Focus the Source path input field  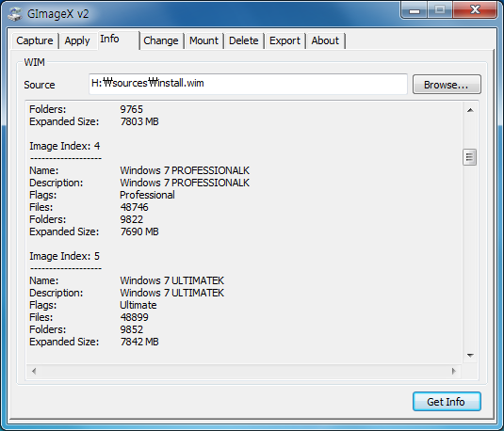click(x=248, y=84)
